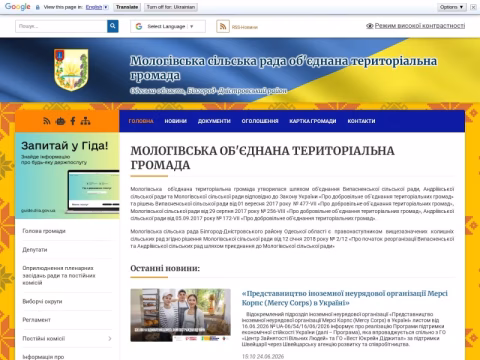
Task: Open the RSS news feed icon
Action: pos(223,26)
